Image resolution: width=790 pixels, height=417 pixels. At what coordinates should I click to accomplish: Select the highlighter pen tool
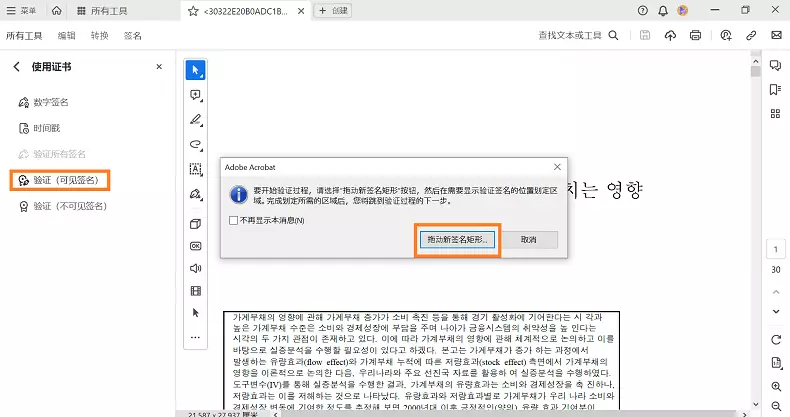[196, 120]
